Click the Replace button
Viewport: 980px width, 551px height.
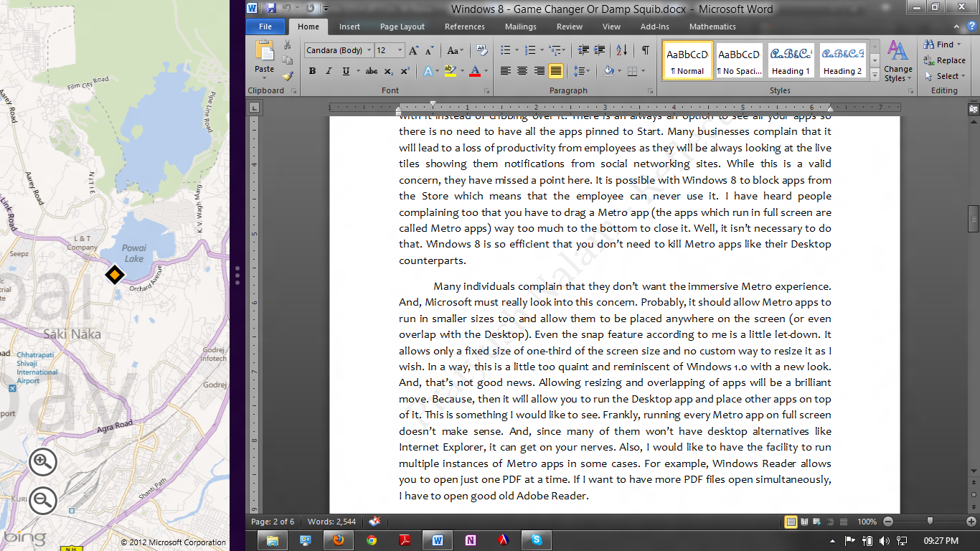point(944,60)
